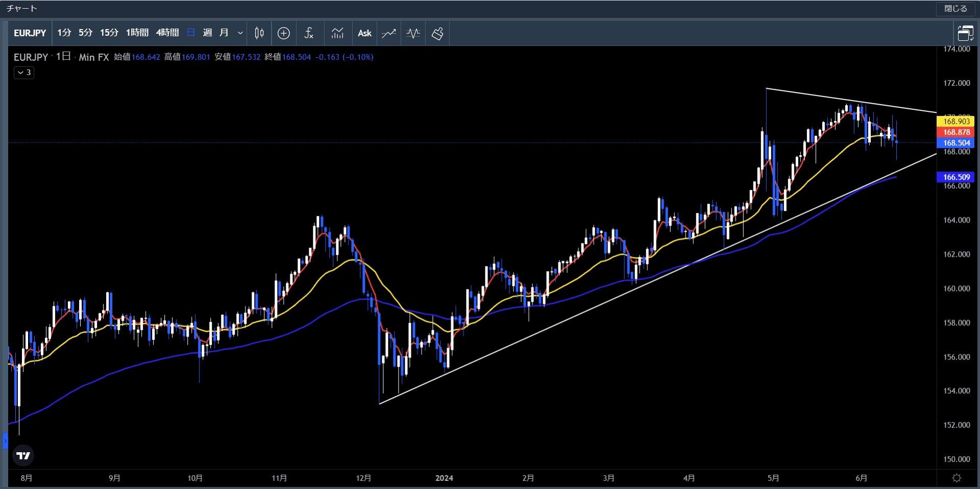Viewport: 980px width, 489px height.
Task: Switch to the 4時間 timeframe
Action: [167, 33]
